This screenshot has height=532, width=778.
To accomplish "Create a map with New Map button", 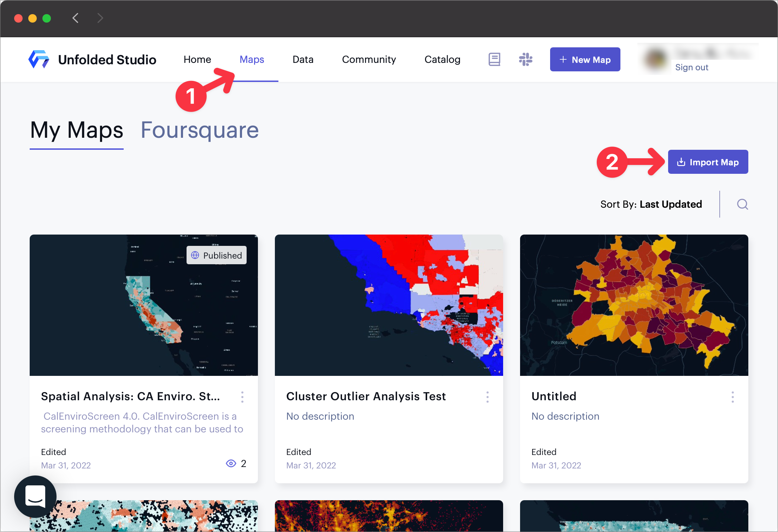I will tap(585, 59).
